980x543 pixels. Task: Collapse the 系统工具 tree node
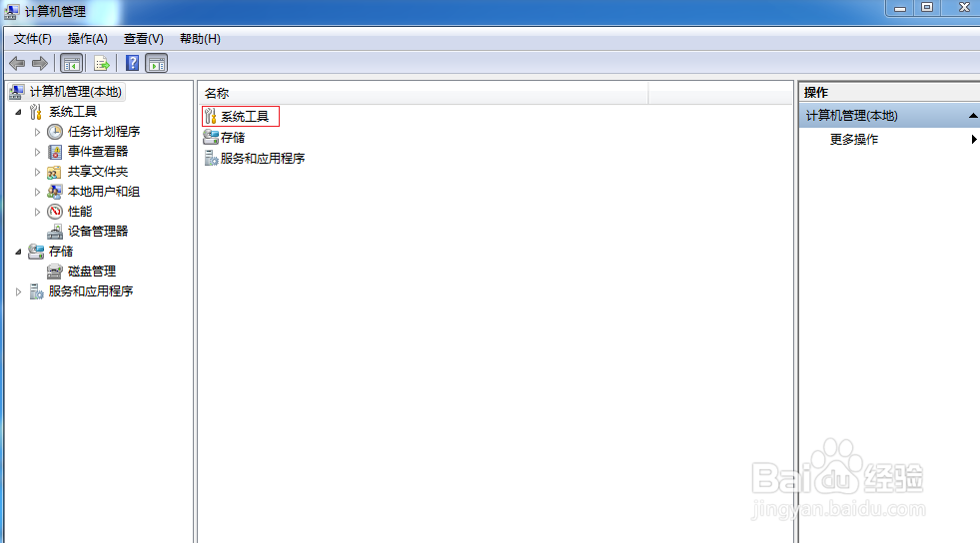pyautogui.click(x=18, y=113)
